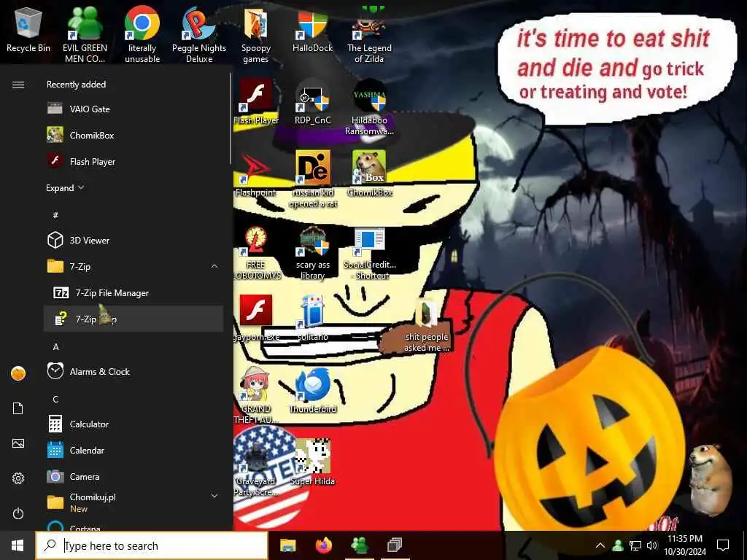The width and height of the screenshot is (747, 560).
Task: Launch the Flashpoint desktop shortcut
Action: click(x=256, y=174)
